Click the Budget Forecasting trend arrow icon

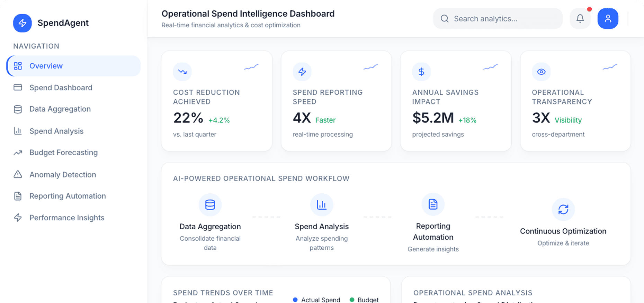pyautogui.click(x=18, y=153)
